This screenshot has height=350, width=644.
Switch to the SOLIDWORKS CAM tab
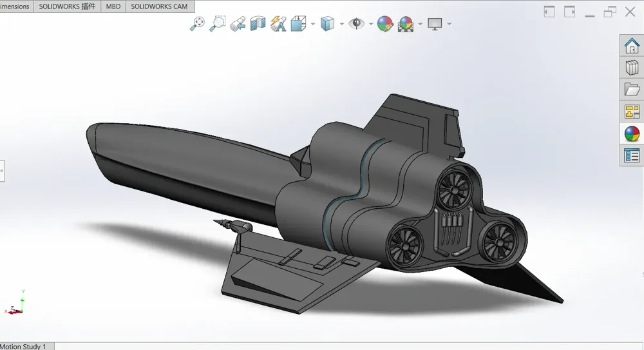point(159,6)
